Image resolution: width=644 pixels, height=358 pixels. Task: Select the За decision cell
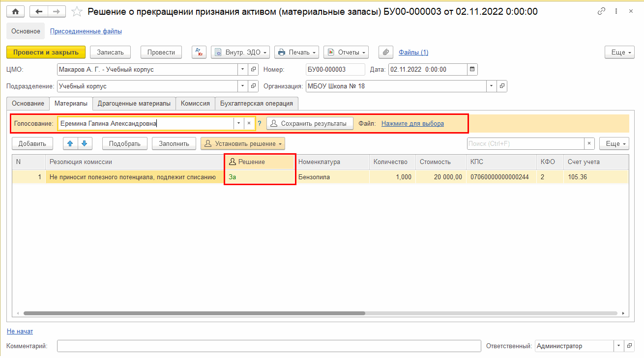(260, 177)
